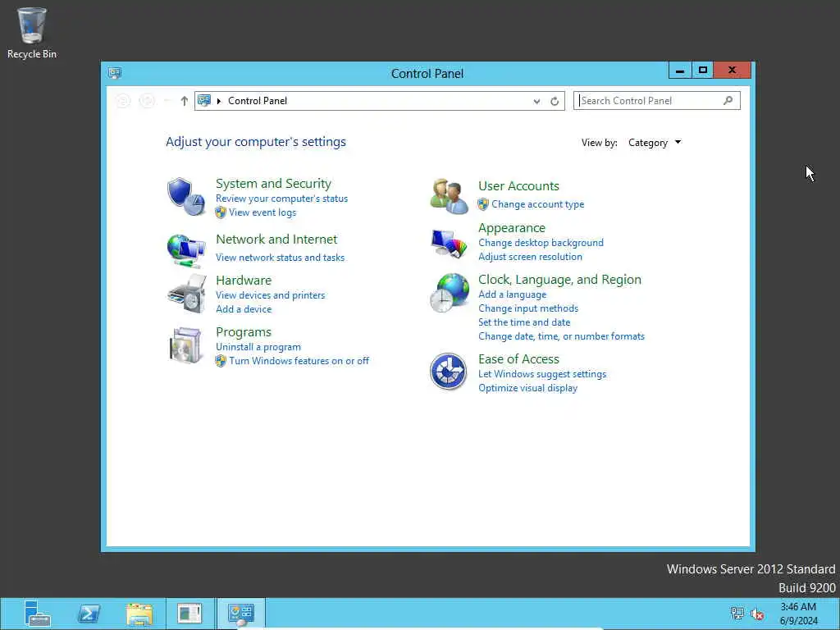Viewport: 840px width, 630px height.
Task: Click the Appearance heading
Action: coord(512,228)
